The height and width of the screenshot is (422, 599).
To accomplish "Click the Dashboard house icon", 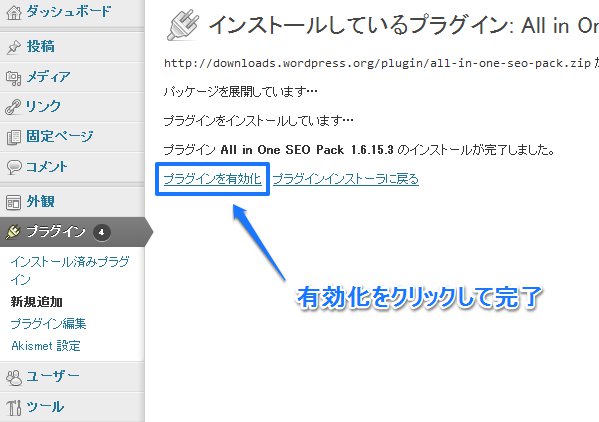I will click(x=14, y=13).
